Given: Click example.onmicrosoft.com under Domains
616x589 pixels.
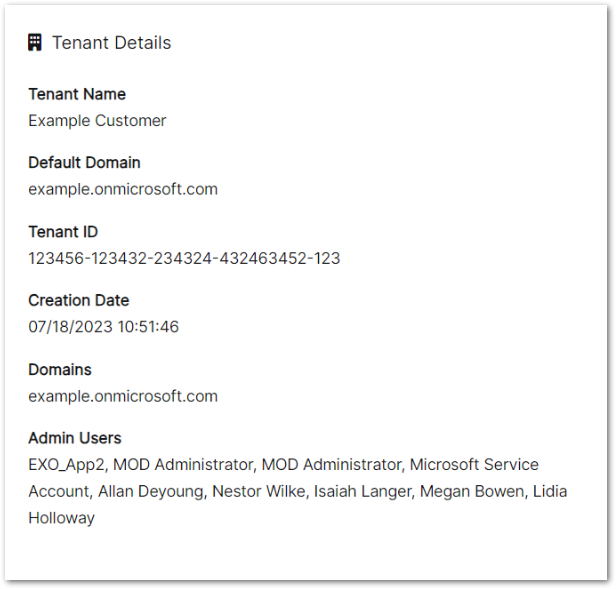Looking at the screenshot, I should (122, 396).
